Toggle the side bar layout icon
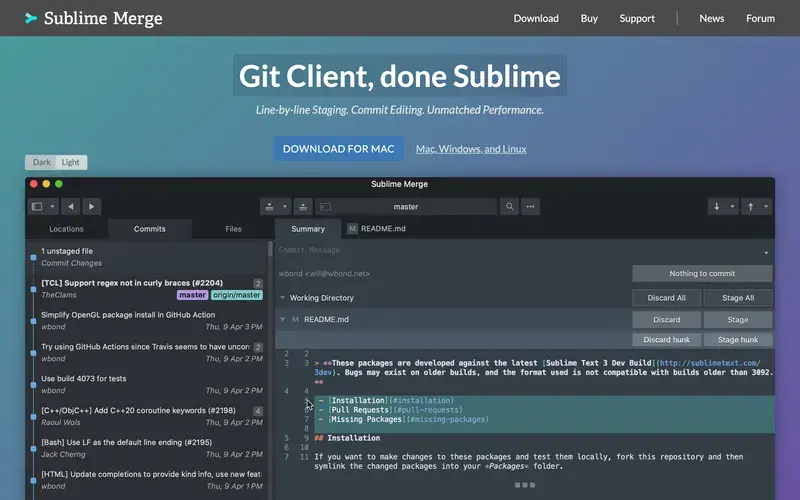Screen dimensions: 800x500 pos(37,207)
